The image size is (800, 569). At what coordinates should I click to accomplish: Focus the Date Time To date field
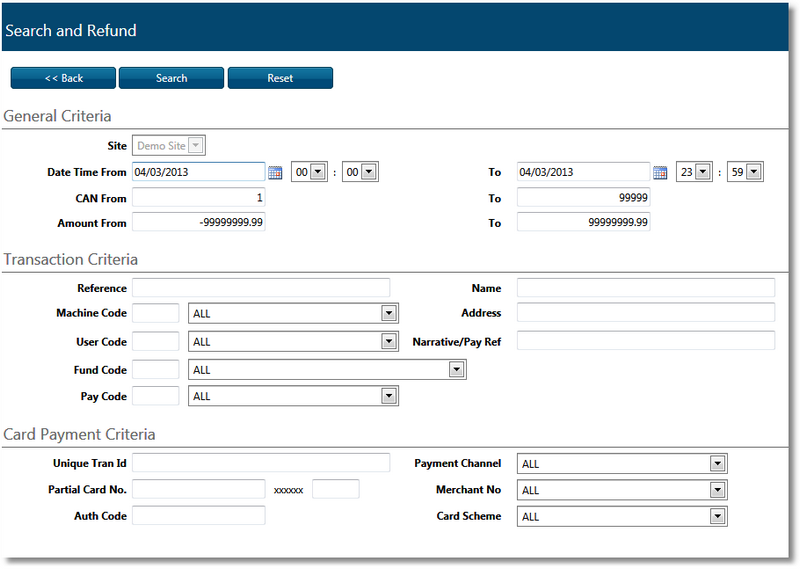tap(583, 172)
